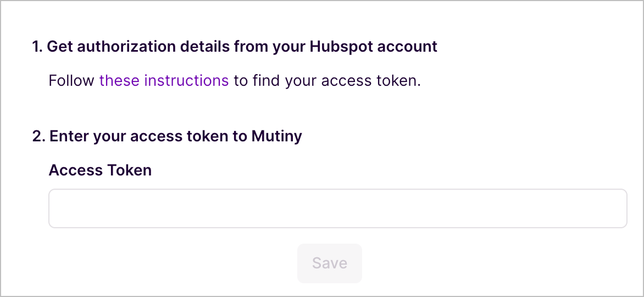Click the word "Follow" before the purple link
The width and height of the screenshot is (644, 297).
71,81
